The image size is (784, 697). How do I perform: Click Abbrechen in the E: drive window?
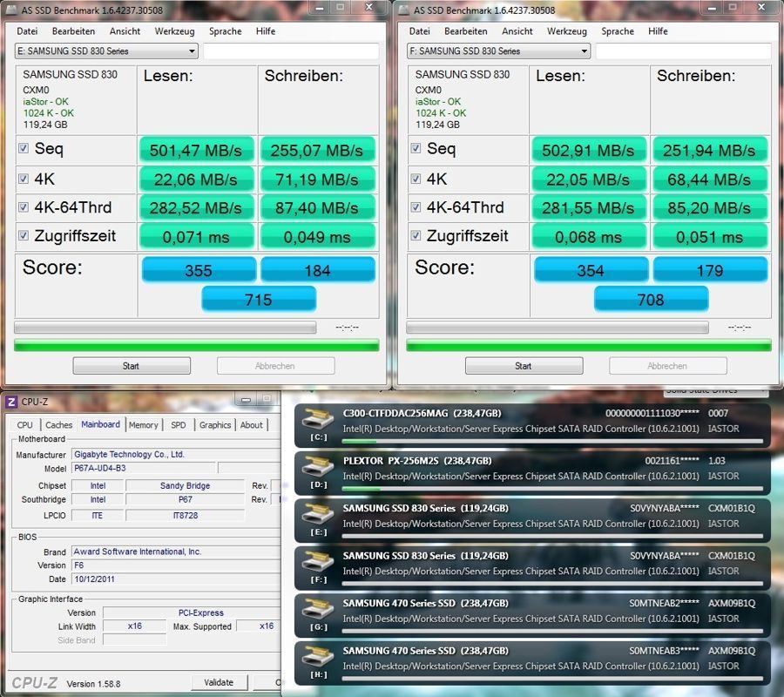click(x=275, y=366)
